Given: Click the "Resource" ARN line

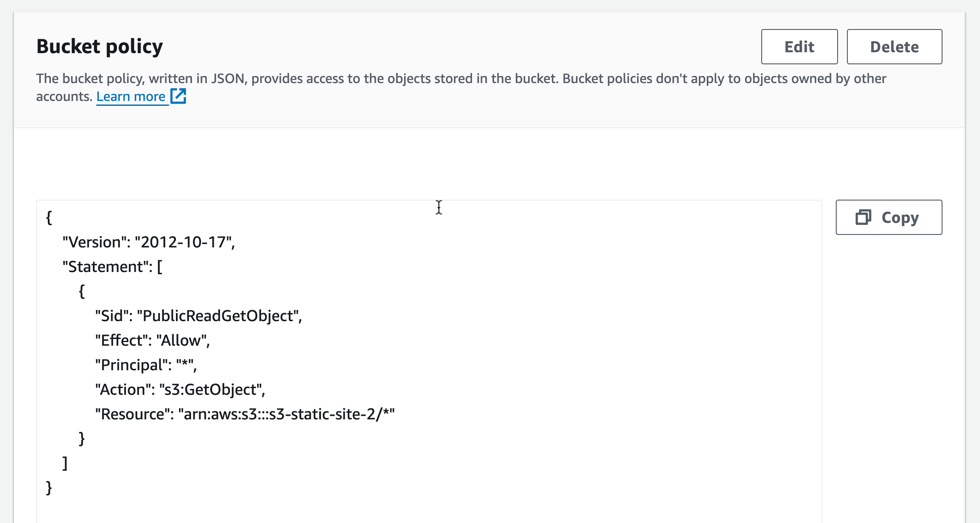Looking at the screenshot, I should pyautogui.click(x=245, y=414).
